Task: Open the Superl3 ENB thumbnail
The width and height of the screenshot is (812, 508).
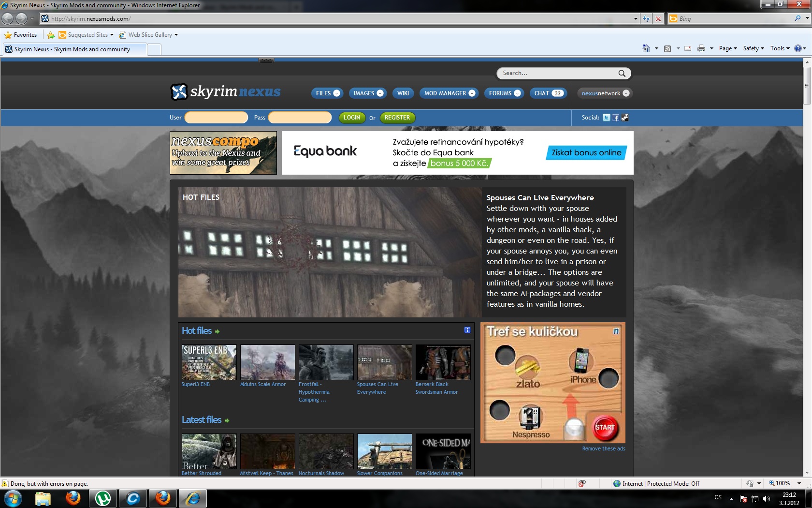Action: click(209, 362)
